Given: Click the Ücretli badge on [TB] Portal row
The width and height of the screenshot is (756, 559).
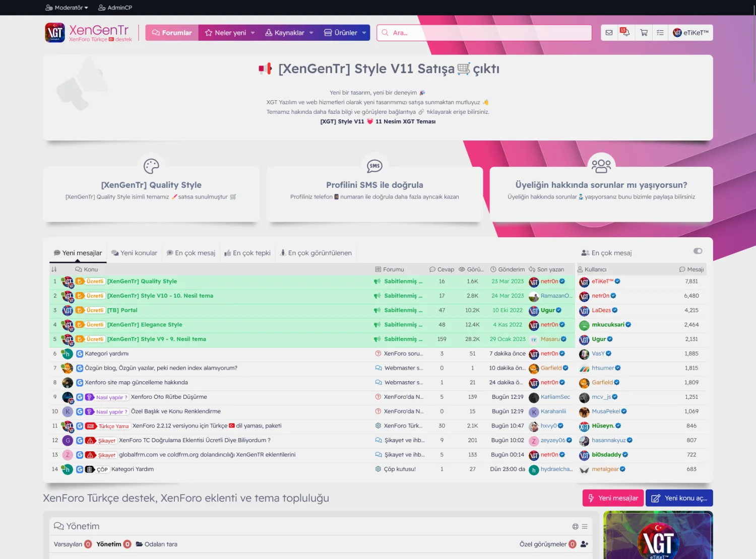Looking at the screenshot, I should (x=95, y=310).
